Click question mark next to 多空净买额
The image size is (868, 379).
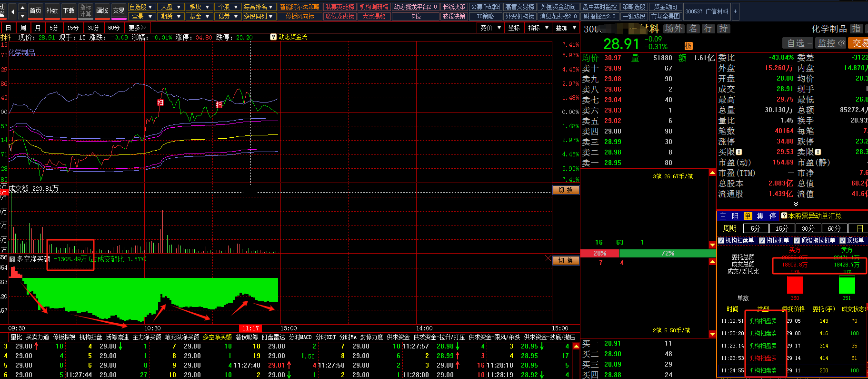[x=12, y=259]
